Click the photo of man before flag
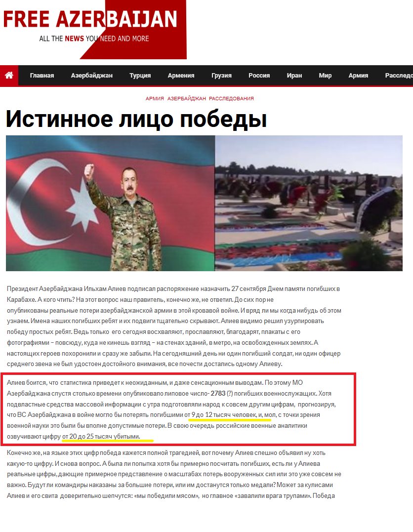The height and width of the screenshot is (532, 413). (x=110, y=203)
